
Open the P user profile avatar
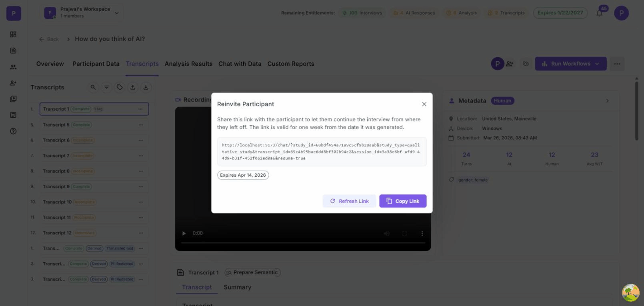click(x=621, y=13)
